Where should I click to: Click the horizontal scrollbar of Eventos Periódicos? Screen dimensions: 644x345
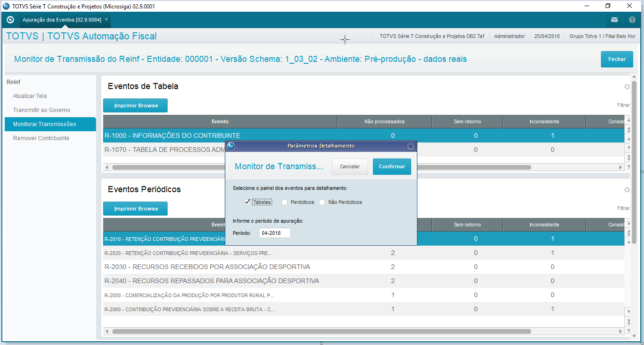322,331
